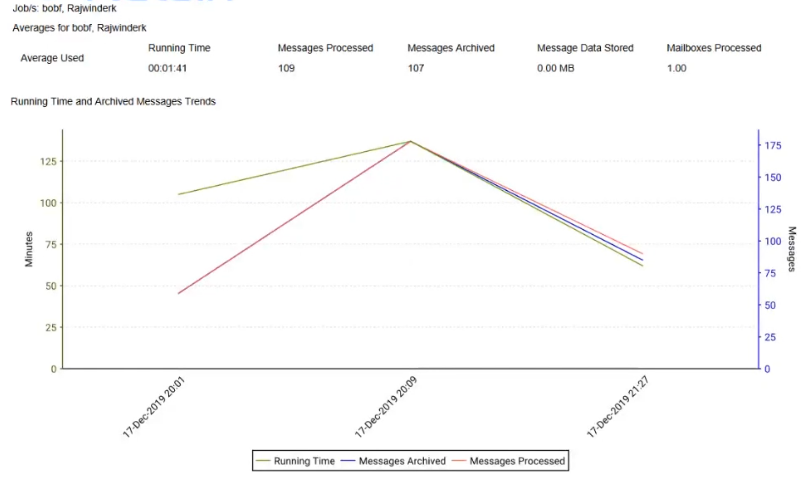Click the red Messages Processed legend line swatch
806x479 pixels.
coord(458,461)
